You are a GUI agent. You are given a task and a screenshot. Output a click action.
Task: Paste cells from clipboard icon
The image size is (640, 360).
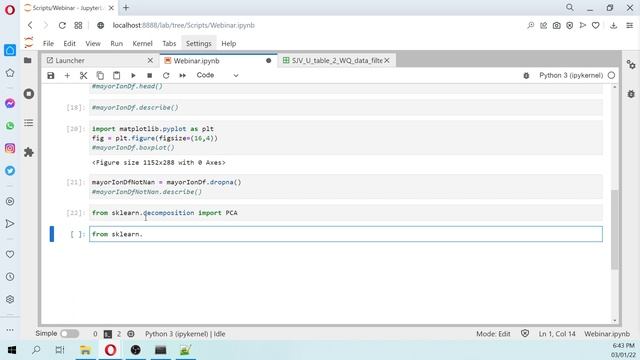(116, 76)
